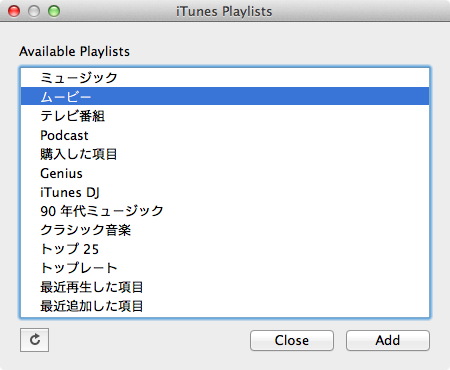This screenshot has height=370, width=450.
Task: Choose the 最近再生した項目 playlist
Action: point(225,287)
